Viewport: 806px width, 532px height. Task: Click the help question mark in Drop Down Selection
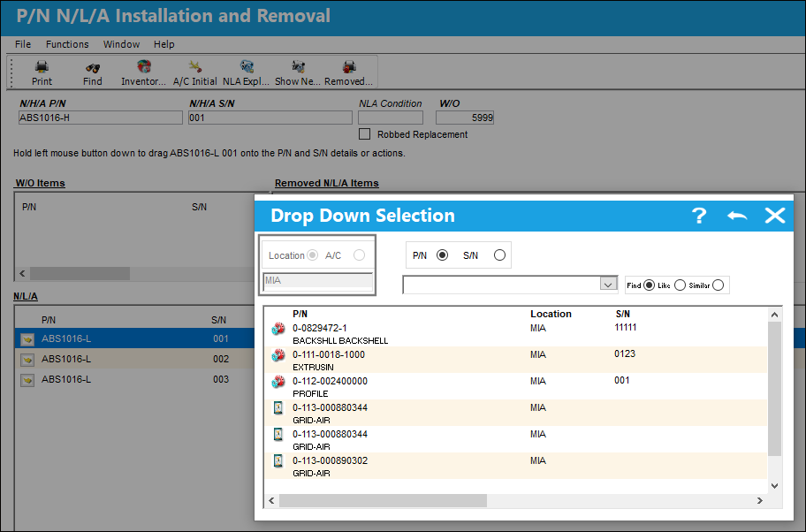tap(699, 216)
